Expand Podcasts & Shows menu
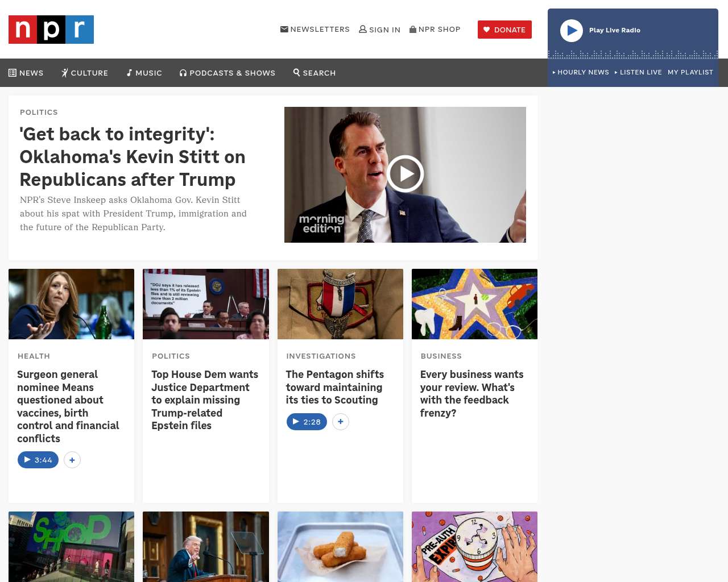This screenshot has height=582, width=728. point(227,73)
